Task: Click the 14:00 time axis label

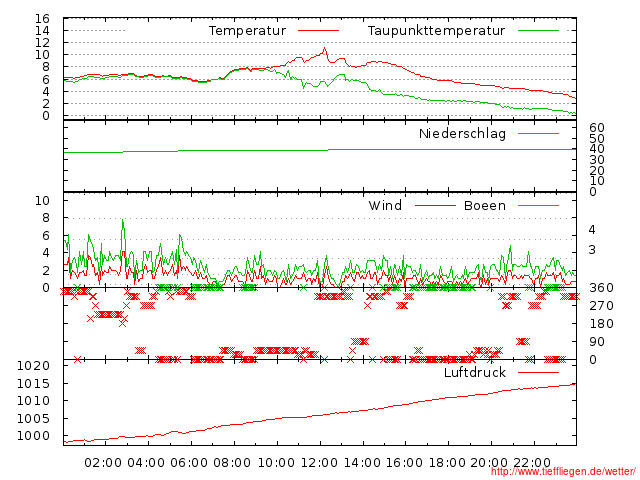Action: pyautogui.click(x=362, y=463)
